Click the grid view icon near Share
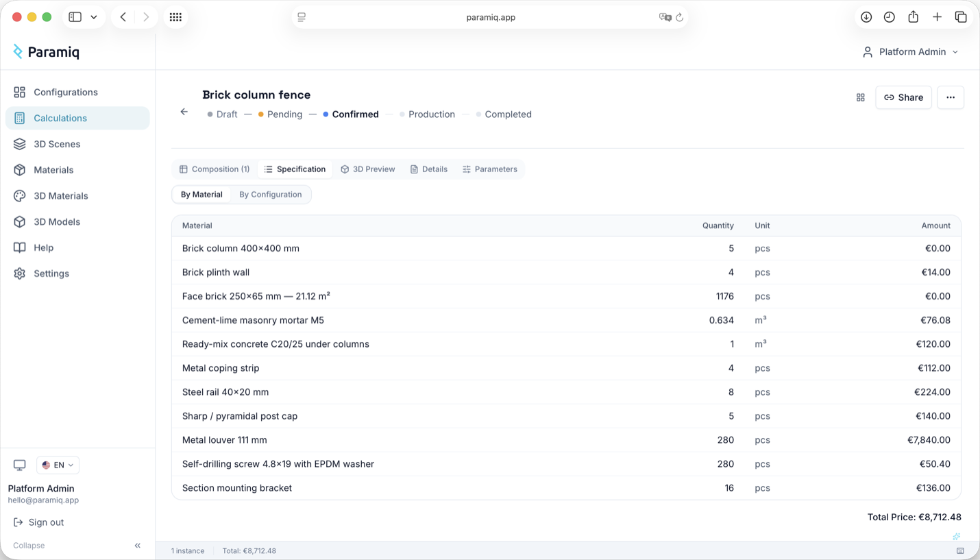Viewport: 980px width, 560px height. [x=860, y=97]
